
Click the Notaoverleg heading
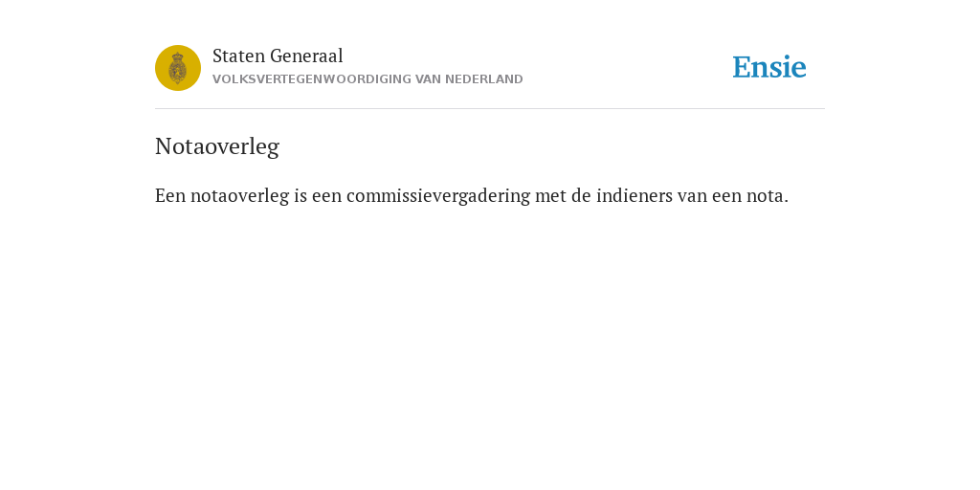click(217, 146)
